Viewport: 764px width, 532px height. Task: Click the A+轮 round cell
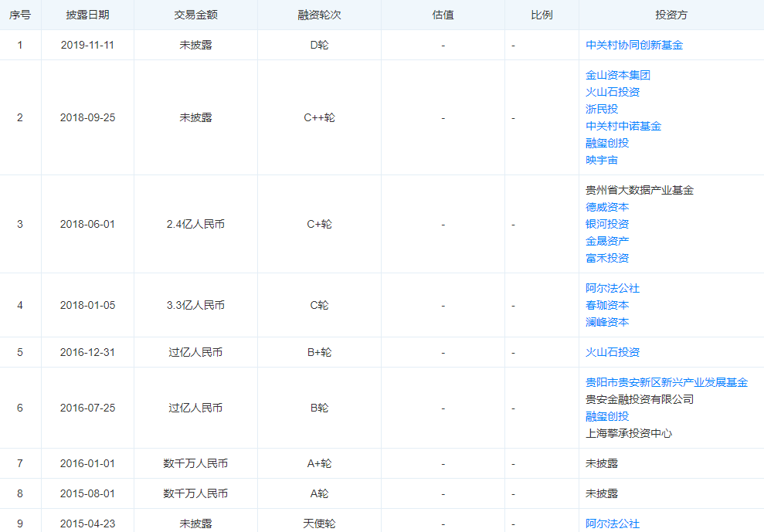[320, 463]
